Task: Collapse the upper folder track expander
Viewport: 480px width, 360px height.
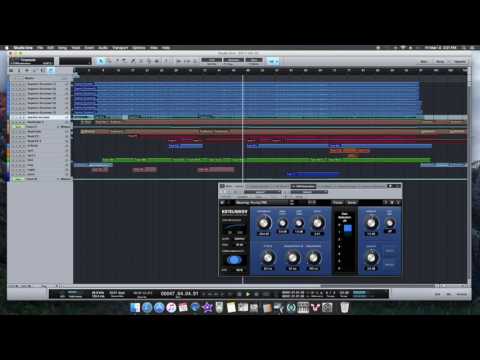Action: tap(58, 127)
